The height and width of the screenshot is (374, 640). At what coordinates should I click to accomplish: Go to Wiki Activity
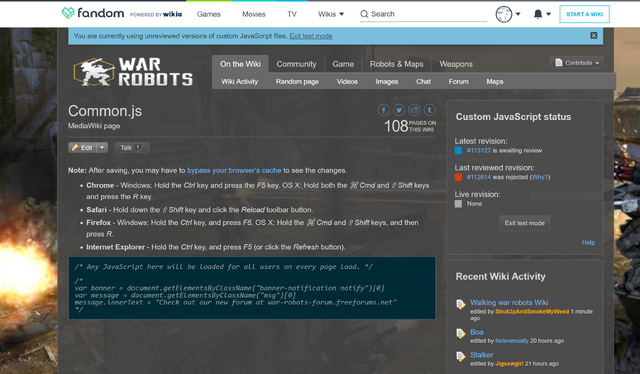[x=240, y=82]
